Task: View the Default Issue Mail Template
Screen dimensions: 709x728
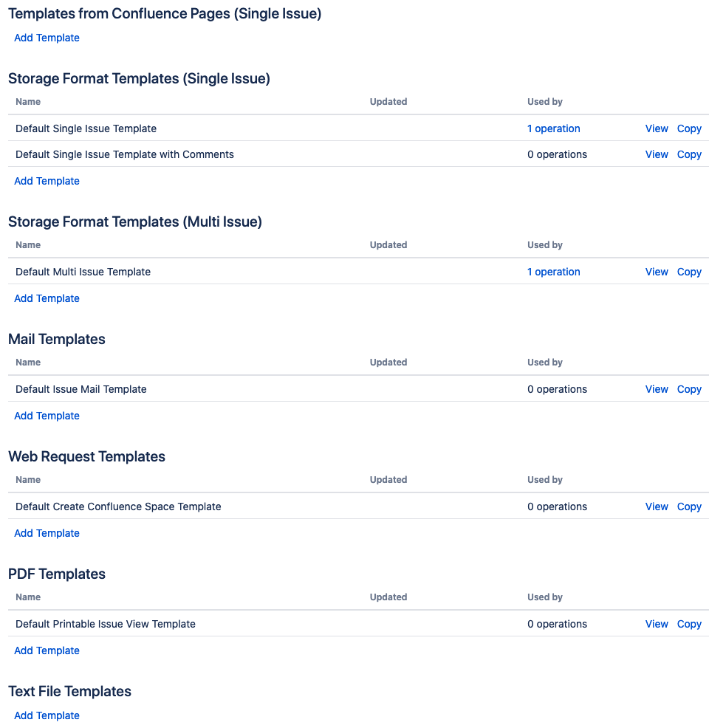Action: [656, 389]
